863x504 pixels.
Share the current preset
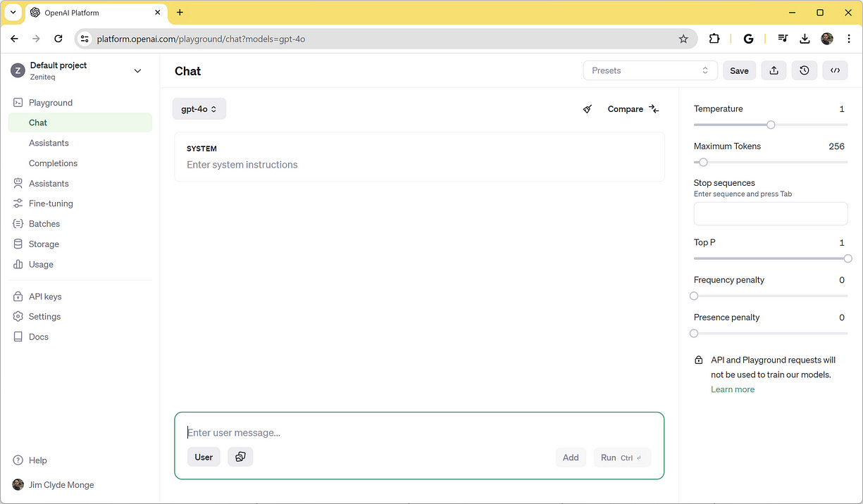coord(774,70)
